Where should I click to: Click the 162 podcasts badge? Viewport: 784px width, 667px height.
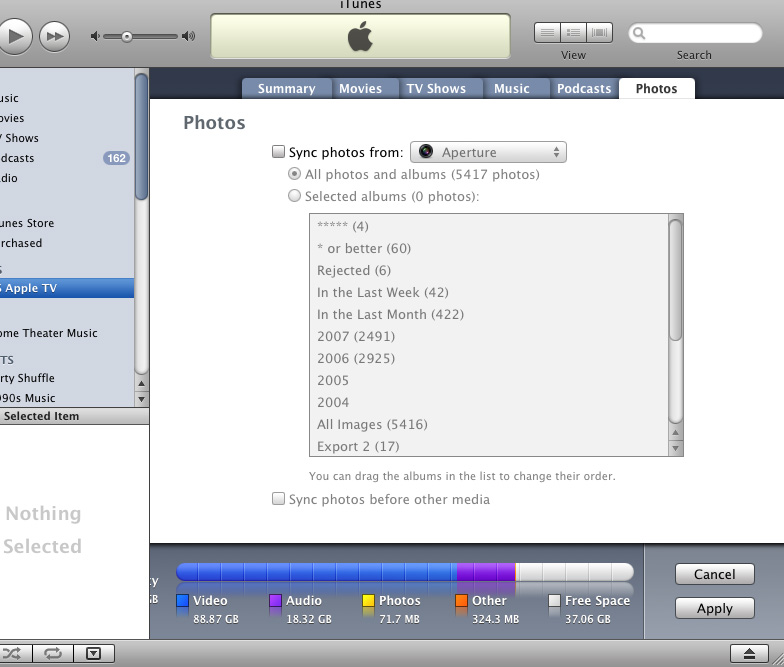[x=116, y=158]
